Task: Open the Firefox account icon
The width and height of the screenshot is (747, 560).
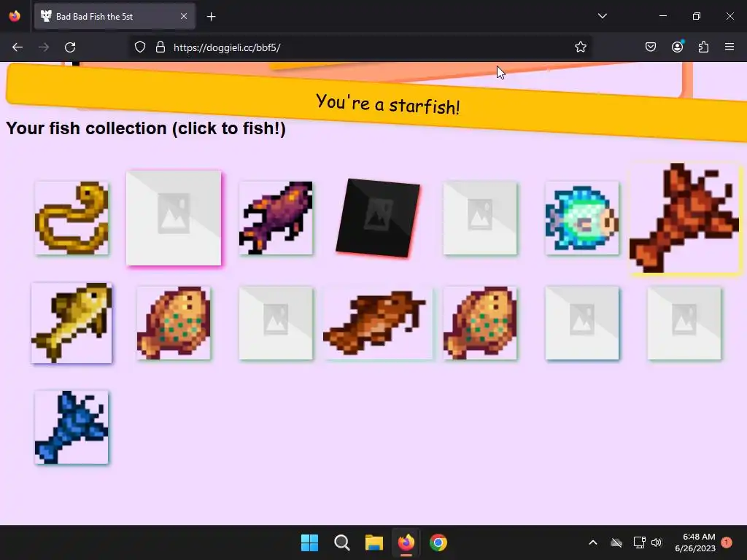Action: tap(678, 47)
